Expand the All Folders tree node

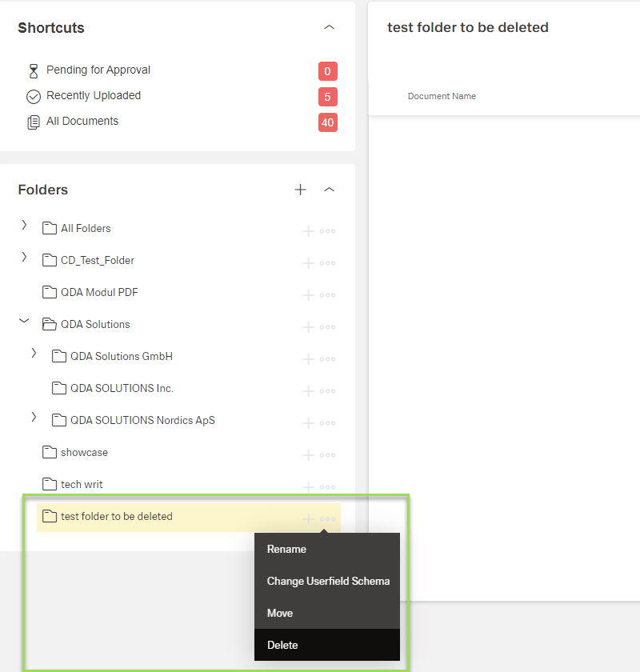(24, 226)
